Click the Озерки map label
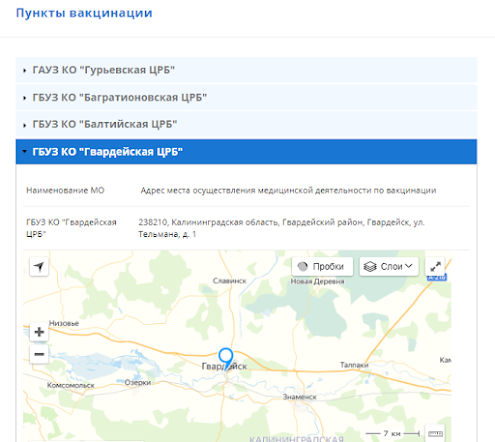The width and height of the screenshot is (495, 442). [138, 382]
